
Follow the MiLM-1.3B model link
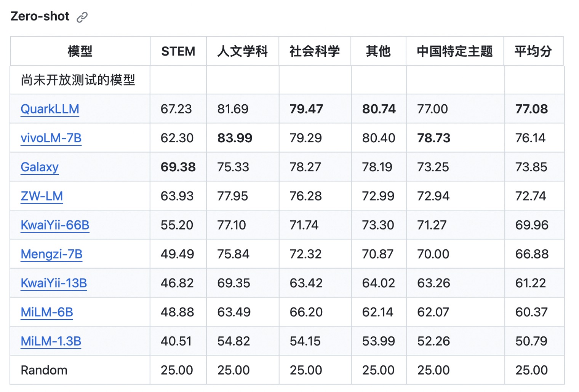pos(51,341)
